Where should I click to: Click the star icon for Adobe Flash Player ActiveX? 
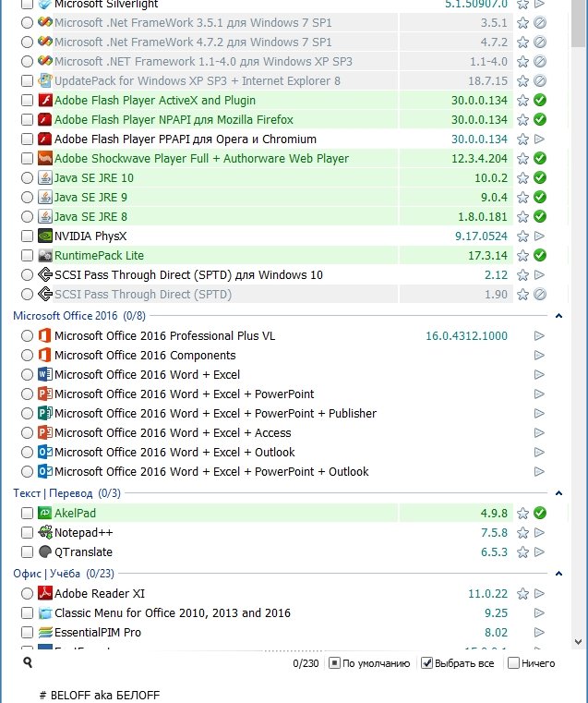click(x=522, y=101)
